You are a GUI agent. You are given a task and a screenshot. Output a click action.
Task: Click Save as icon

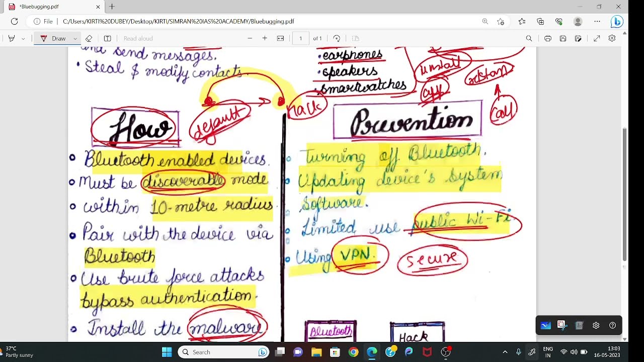tap(578, 38)
